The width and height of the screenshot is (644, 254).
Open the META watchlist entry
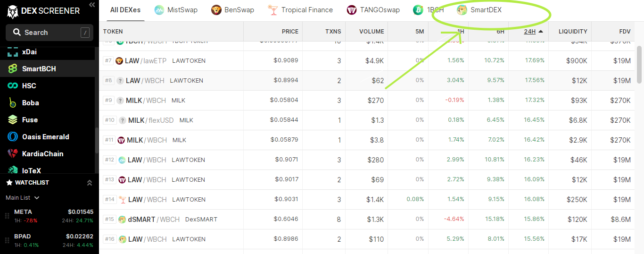pyautogui.click(x=50, y=216)
